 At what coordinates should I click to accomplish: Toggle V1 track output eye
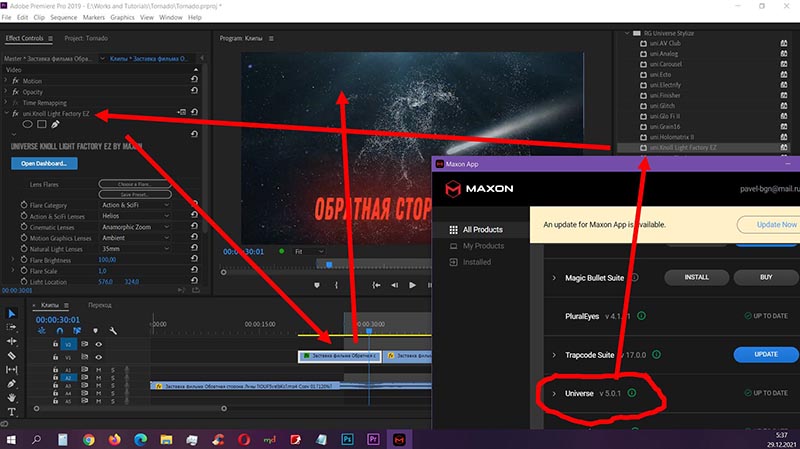click(98, 357)
